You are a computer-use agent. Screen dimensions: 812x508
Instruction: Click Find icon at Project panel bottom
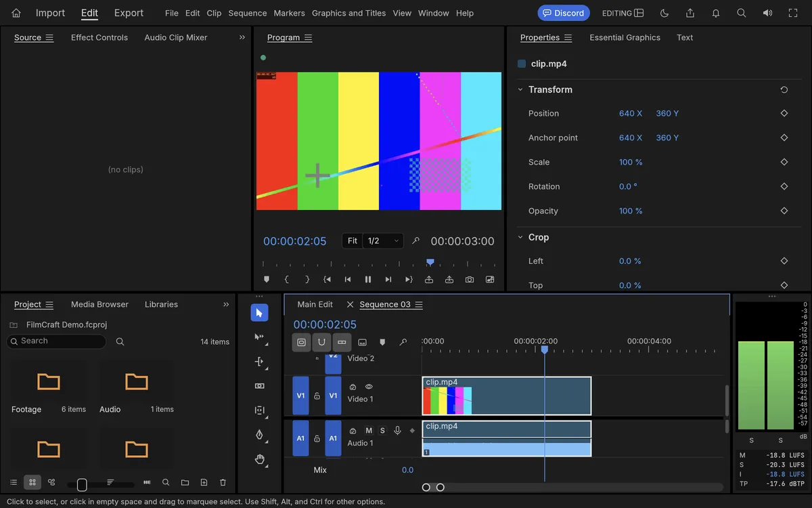(x=166, y=482)
